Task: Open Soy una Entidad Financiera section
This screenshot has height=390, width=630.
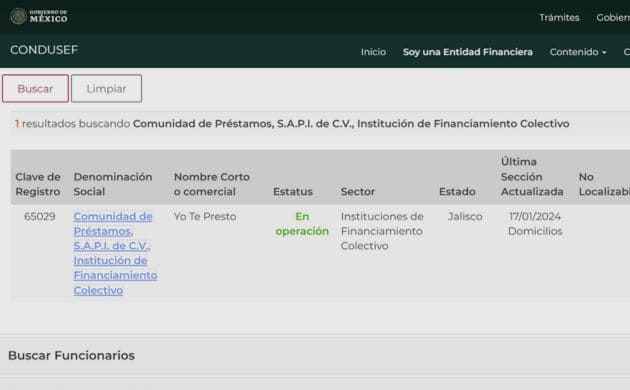Action: coord(468,52)
